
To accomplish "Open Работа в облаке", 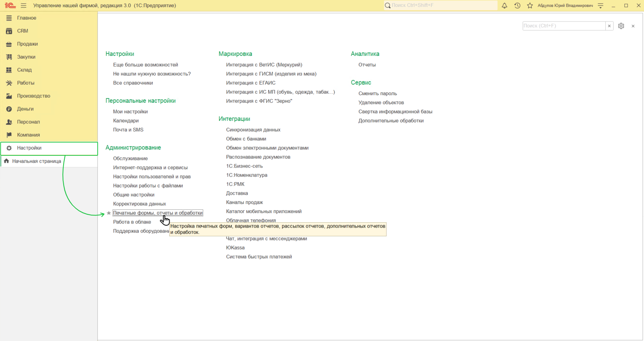I will (x=132, y=222).
